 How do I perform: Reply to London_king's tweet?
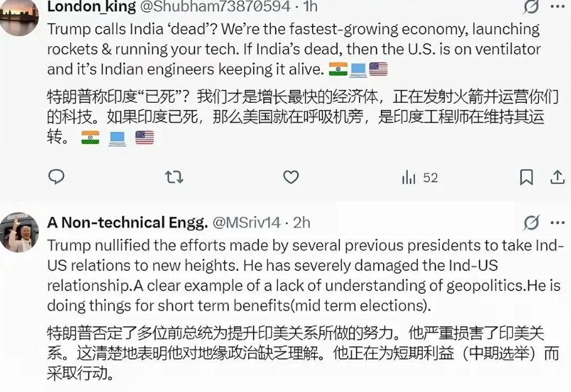[56, 177]
